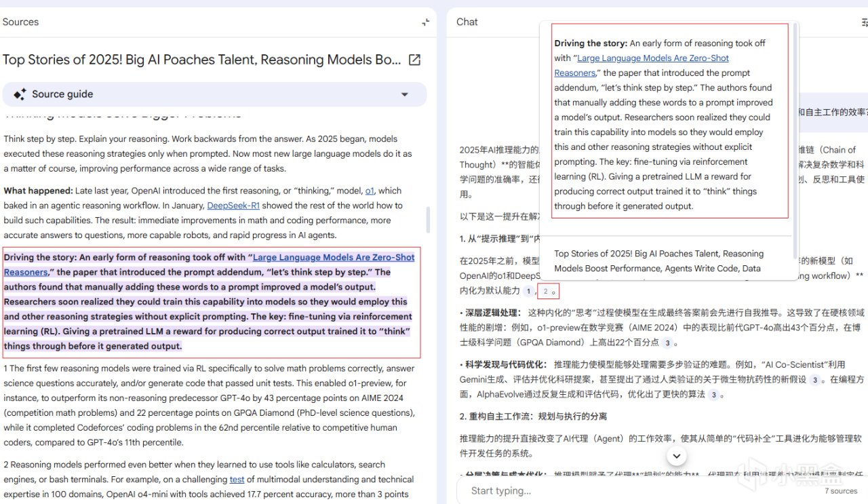Click the "What happened:" bold text
The height and width of the screenshot is (504, 868).
38,191
